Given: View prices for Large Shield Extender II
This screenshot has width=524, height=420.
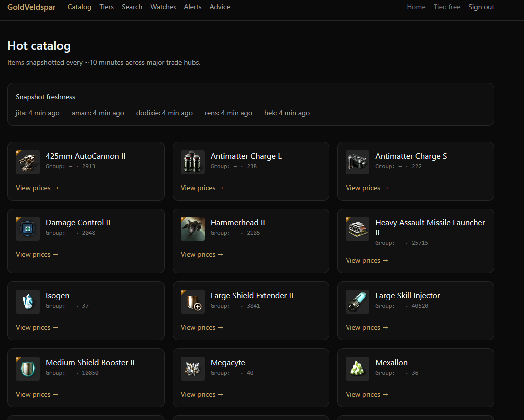Looking at the screenshot, I should coord(202,328).
